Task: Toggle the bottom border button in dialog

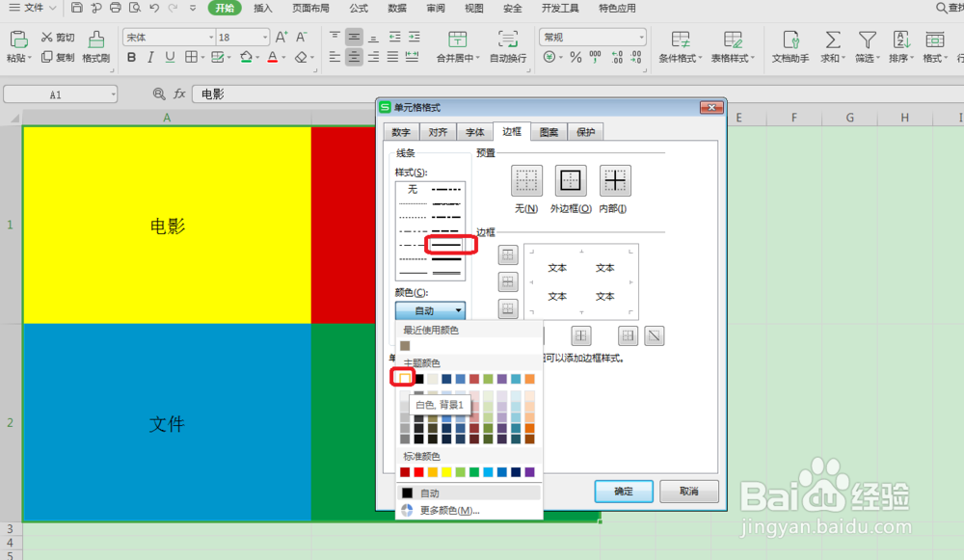Action: click(x=508, y=308)
